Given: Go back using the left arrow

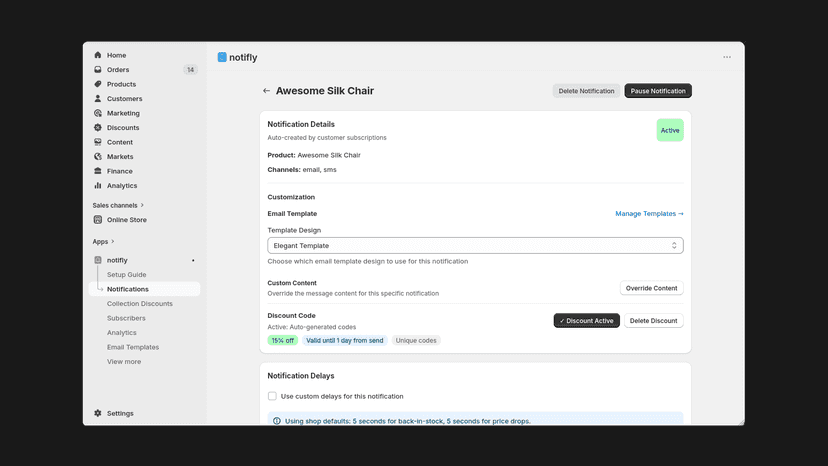Looking at the screenshot, I should tap(266, 91).
